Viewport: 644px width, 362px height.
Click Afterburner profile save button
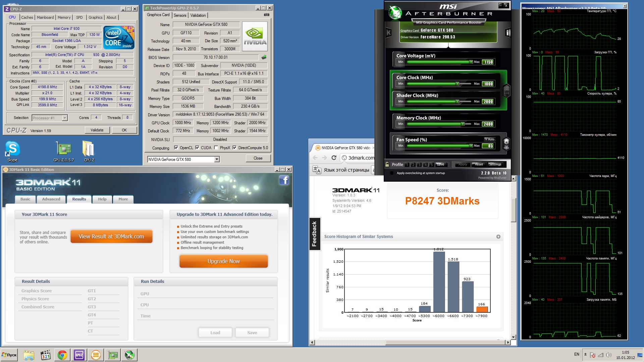click(x=440, y=164)
